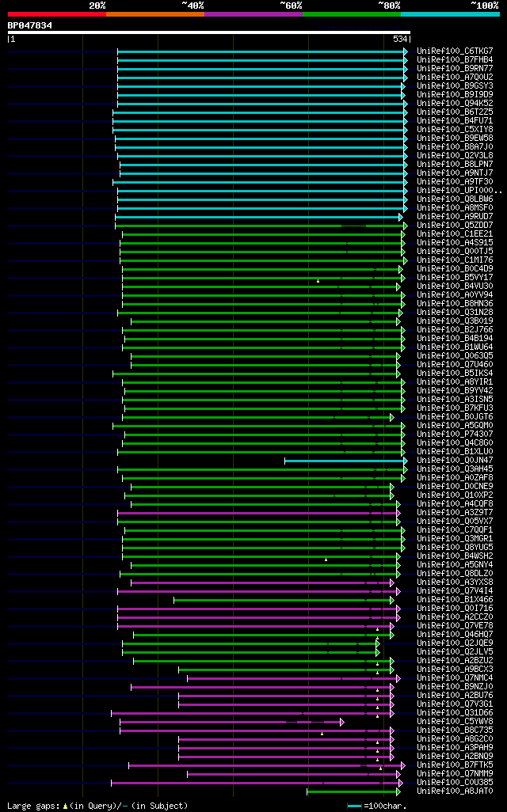Select label UniRef100_Q8DLZ0
This screenshot has height=812, width=507.
[455, 573]
